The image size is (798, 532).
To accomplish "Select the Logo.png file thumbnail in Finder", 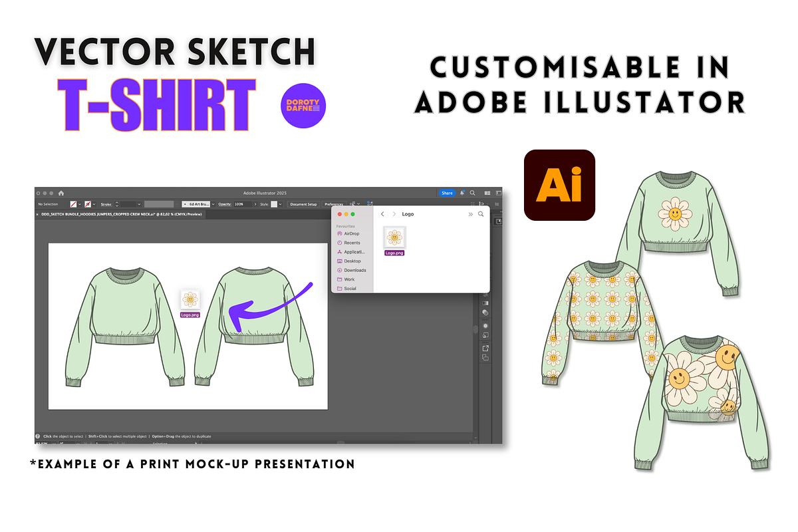I will coord(395,237).
